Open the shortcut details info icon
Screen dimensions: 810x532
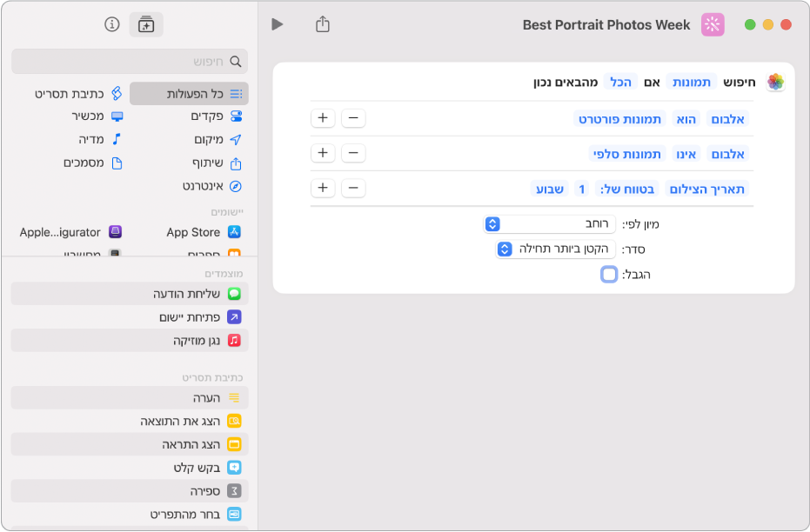click(x=111, y=24)
